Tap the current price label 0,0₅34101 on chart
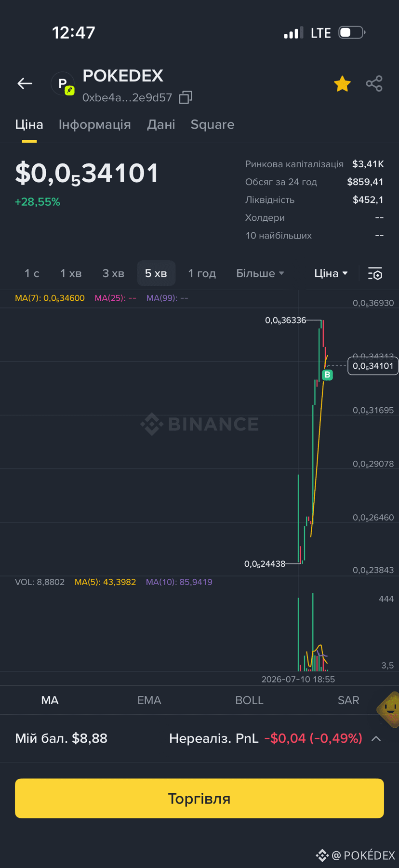Image resolution: width=399 pixels, height=868 pixels. pos(373,366)
